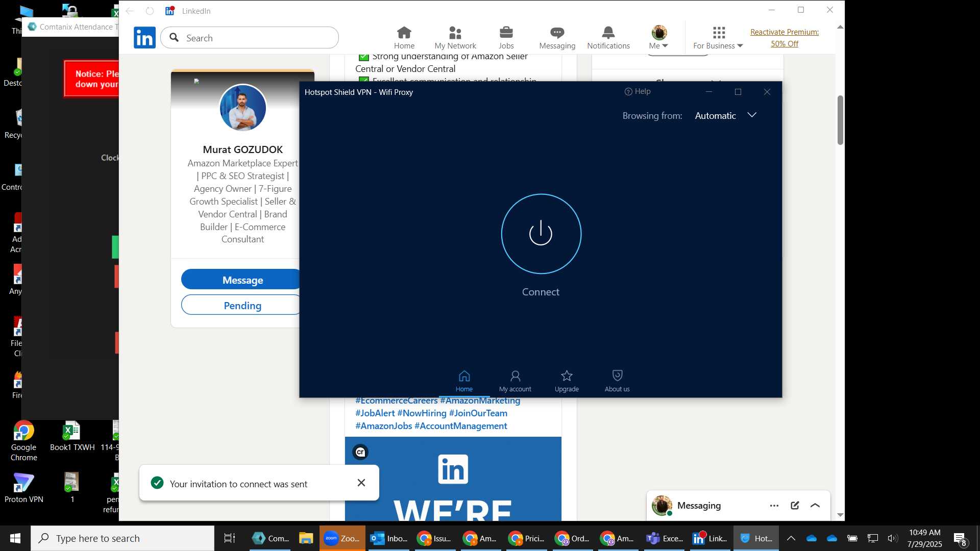
Task: Switch to Chrome Ord... window on taskbar
Action: click(x=572, y=538)
